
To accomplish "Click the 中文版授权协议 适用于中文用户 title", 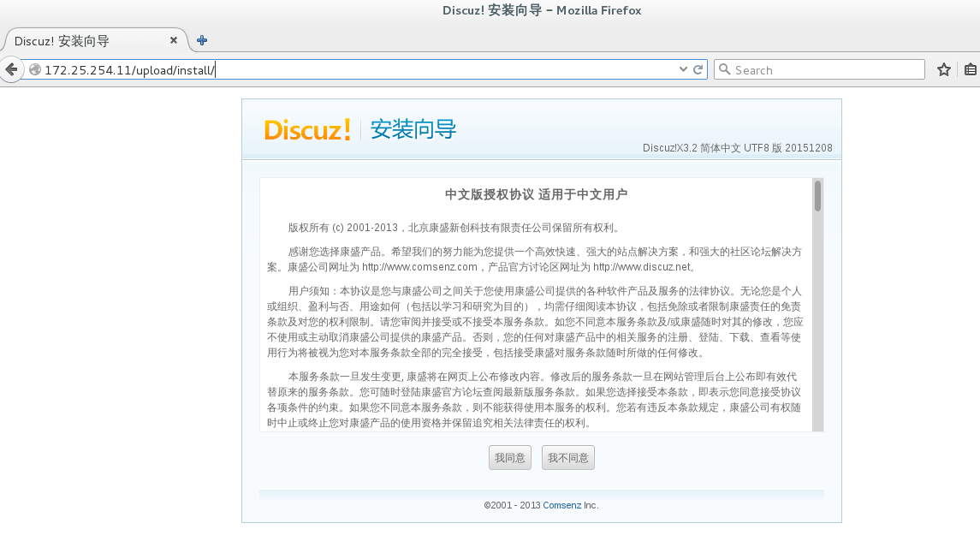I will pos(537,194).
